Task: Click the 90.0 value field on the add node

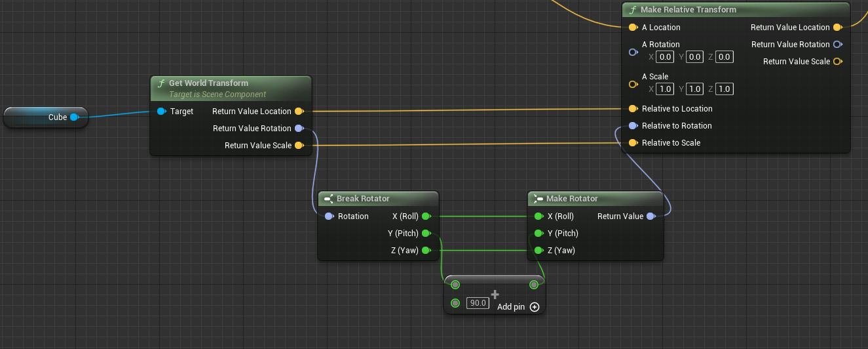Action: (x=477, y=303)
